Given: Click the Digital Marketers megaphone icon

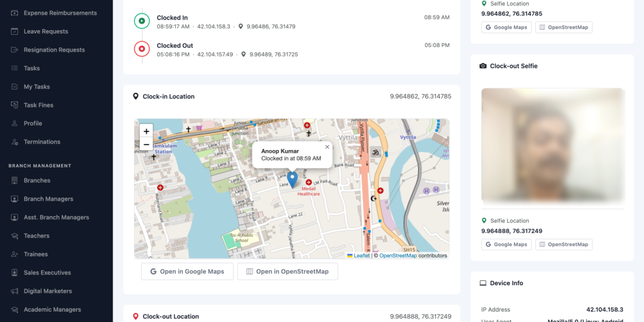Looking at the screenshot, I should tap(14, 291).
